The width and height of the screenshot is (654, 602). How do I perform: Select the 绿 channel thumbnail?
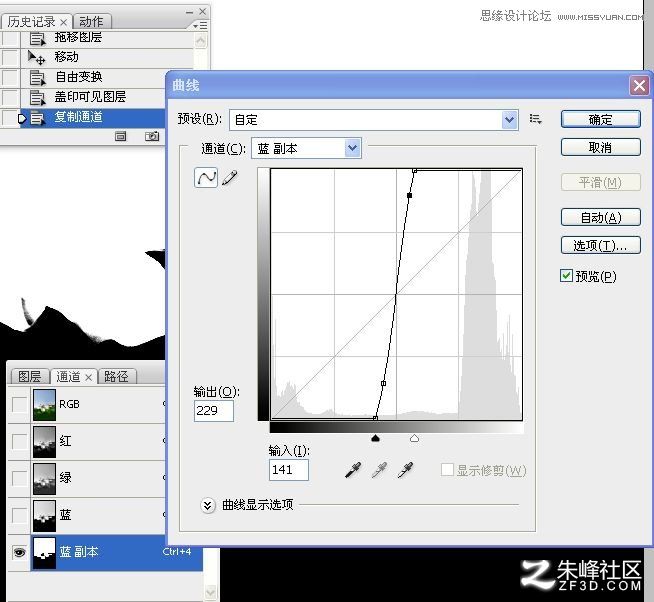[x=44, y=478]
